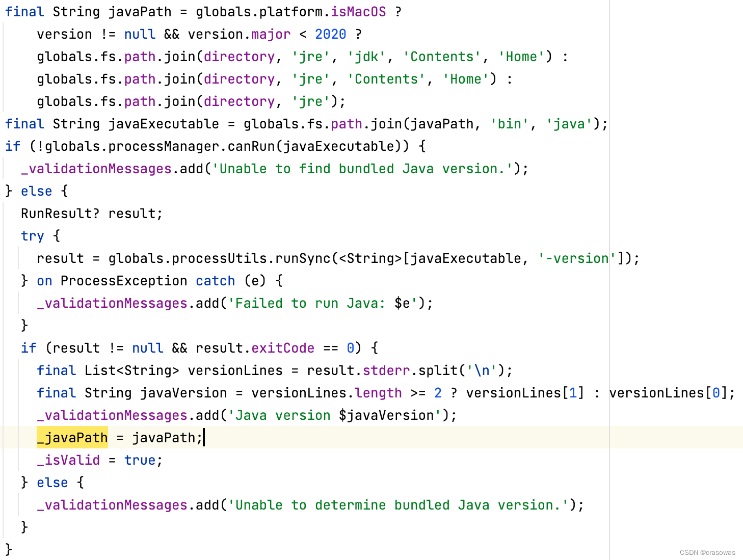Click the final closing brace of the block
The image size is (743, 560).
coord(8,550)
